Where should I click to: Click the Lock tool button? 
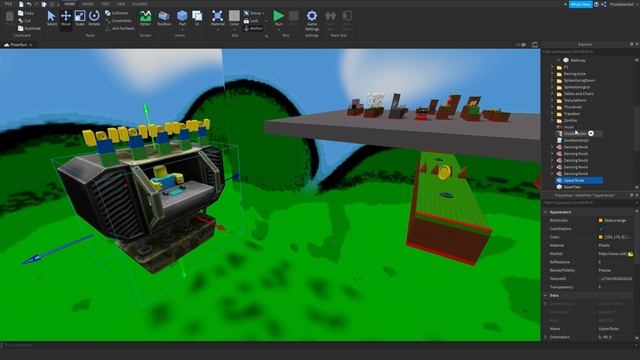[x=251, y=20]
